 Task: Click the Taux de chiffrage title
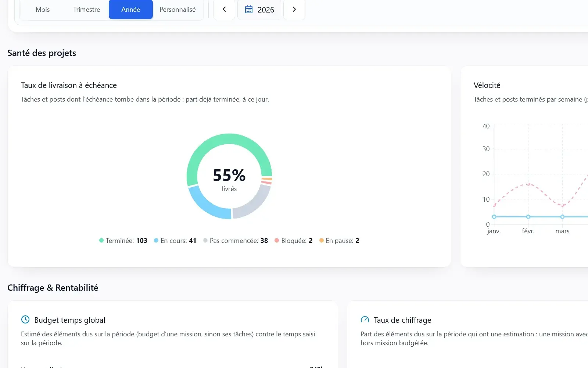pos(402,320)
